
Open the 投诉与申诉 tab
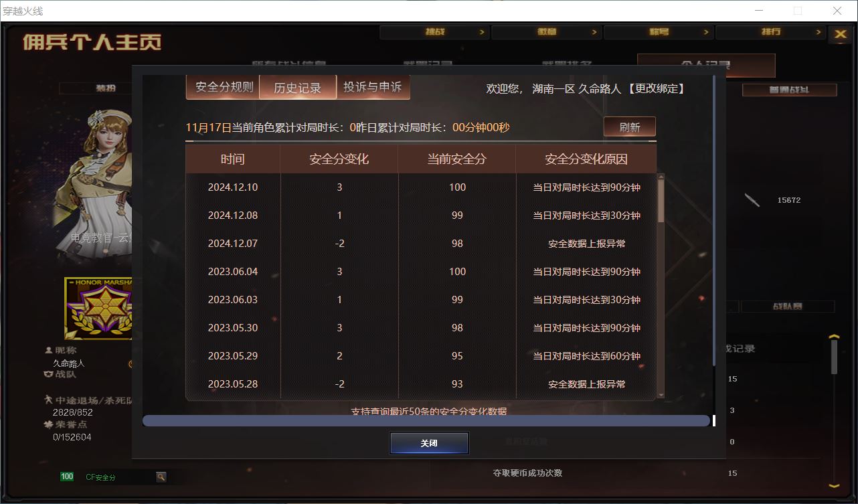tap(372, 87)
